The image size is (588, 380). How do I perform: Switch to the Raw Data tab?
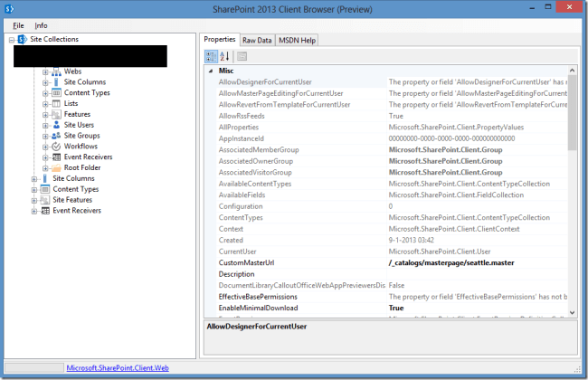click(x=257, y=40)
